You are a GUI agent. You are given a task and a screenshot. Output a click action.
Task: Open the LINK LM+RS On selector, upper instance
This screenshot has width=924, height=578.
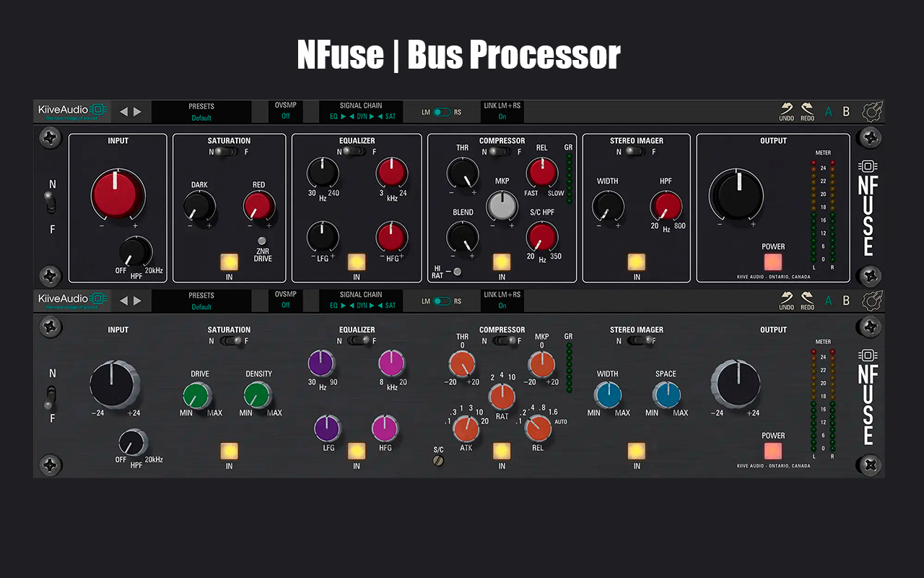point(502,112)
